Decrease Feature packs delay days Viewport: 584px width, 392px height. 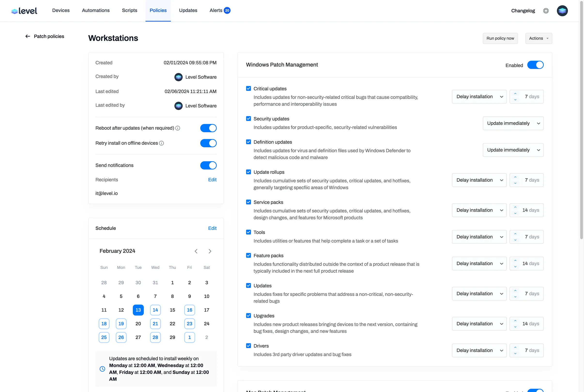515,267
